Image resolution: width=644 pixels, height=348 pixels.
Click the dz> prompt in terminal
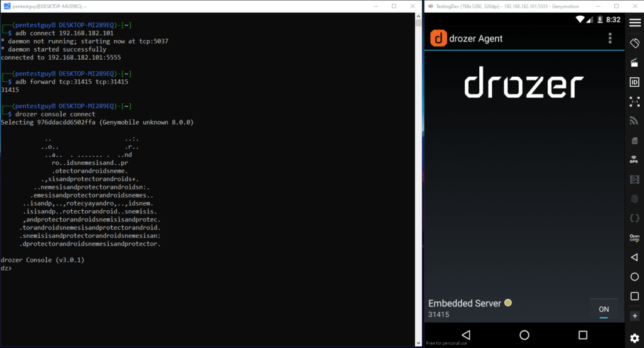(6, 268)
